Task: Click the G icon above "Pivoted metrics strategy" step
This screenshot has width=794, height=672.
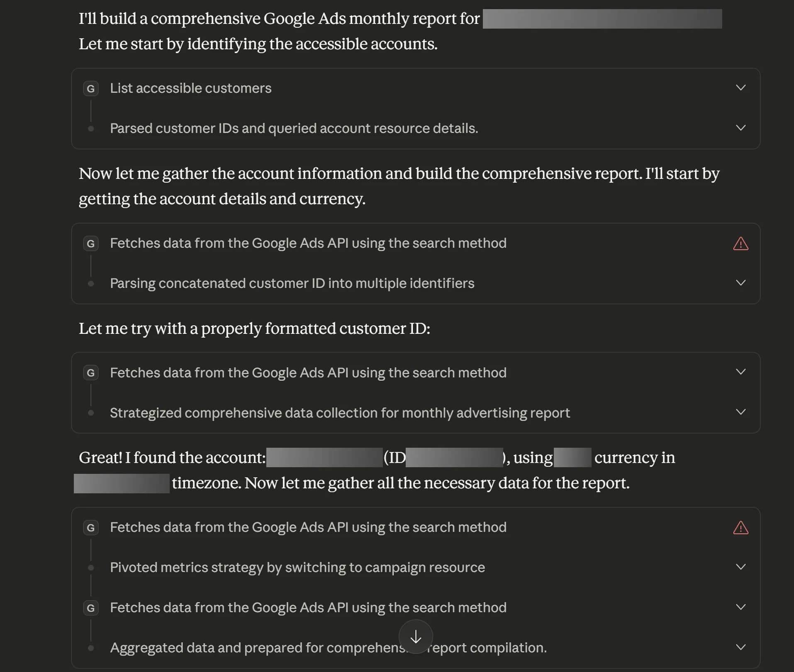Action: click(x=91, y=528)
